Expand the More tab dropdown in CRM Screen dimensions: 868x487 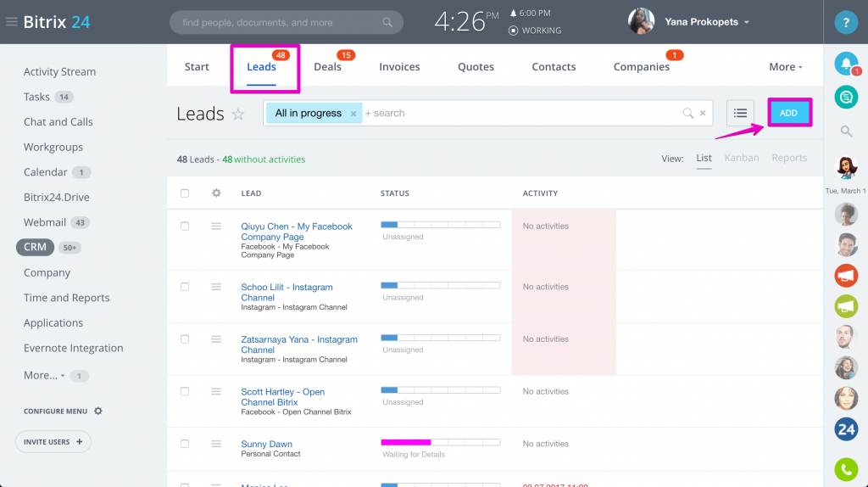click(x=786, y=66)
